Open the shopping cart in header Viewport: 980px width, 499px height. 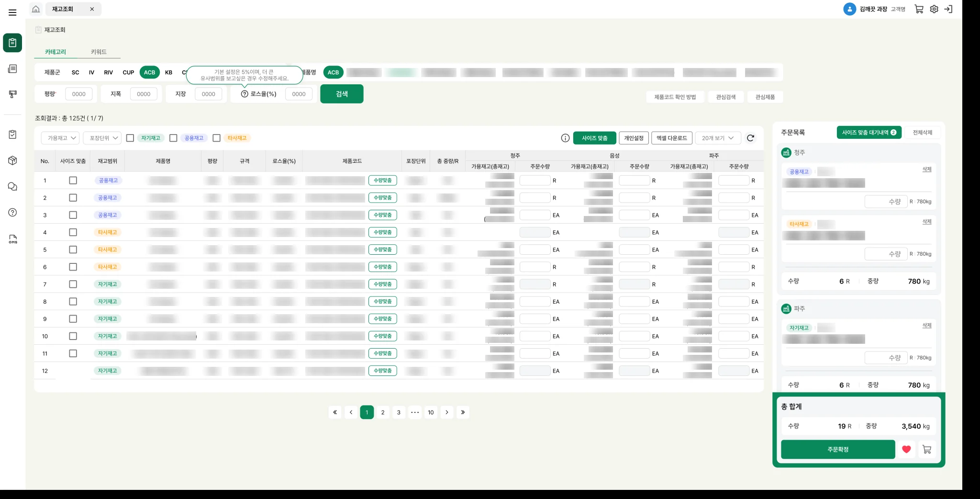tap(919, 9)
